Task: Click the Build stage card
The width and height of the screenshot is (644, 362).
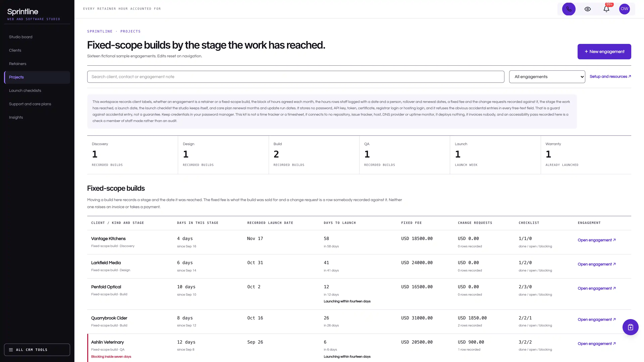Action: tap(314, 155)
